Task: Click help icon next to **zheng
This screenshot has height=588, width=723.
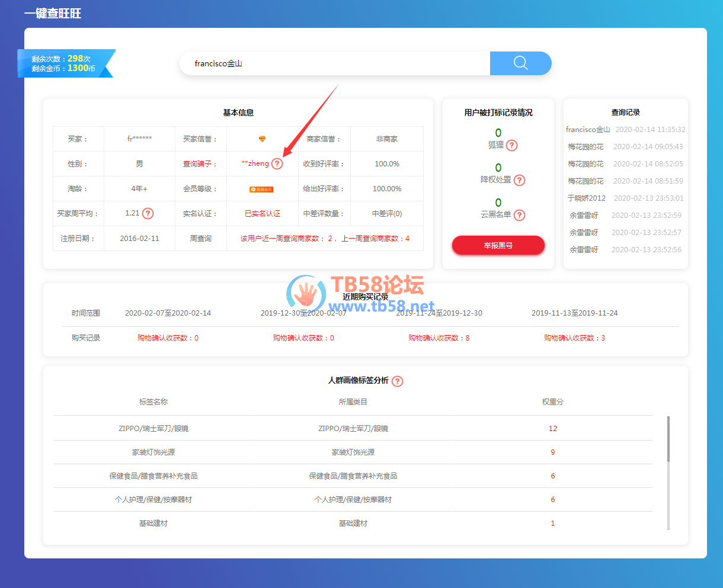Action: [277, 164]
